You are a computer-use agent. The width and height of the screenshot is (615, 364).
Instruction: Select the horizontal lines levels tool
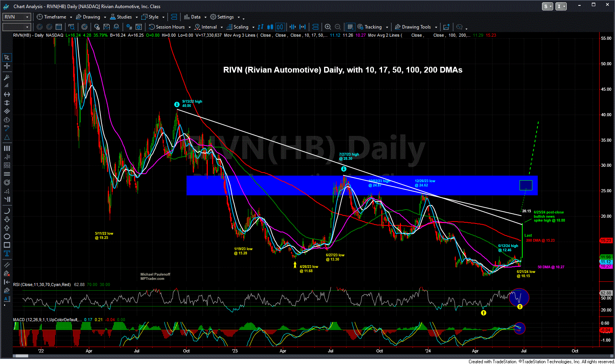point(7,174)
